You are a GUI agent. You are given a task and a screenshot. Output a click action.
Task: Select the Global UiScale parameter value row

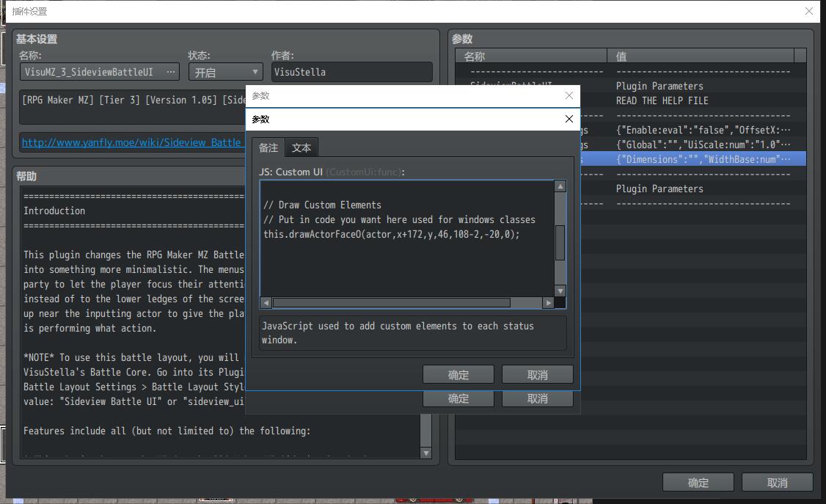[703, 145]
